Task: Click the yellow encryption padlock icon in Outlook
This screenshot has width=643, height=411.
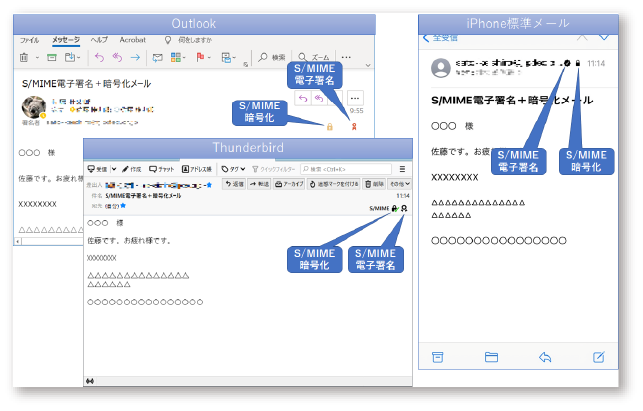Action: click(330, 127)
